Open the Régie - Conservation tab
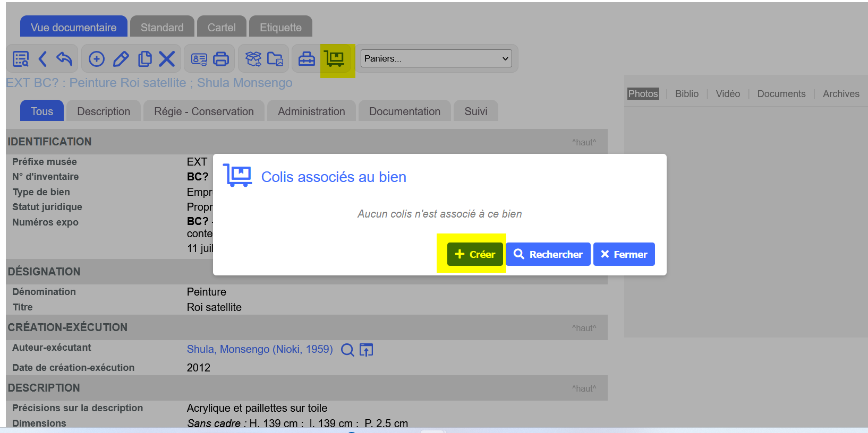Viewport: 868px width, 433px height. [x=204, y=111]
